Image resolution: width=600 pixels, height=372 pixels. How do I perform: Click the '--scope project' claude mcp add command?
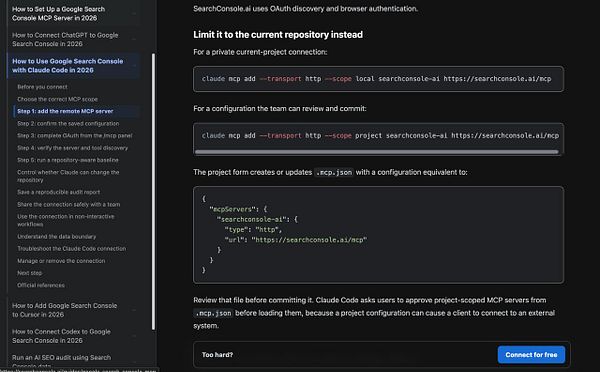click(380, 135)
